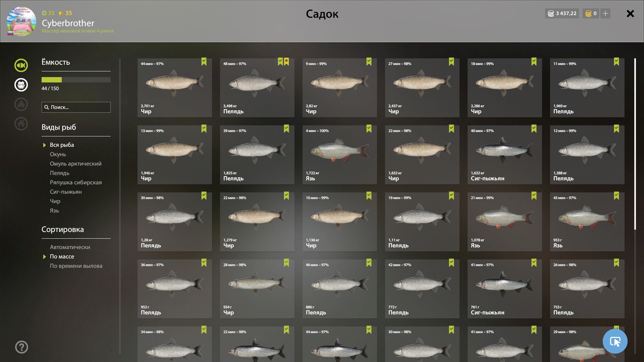Focus the Поиск search field
644x362 pixels.
coord(76,107)
